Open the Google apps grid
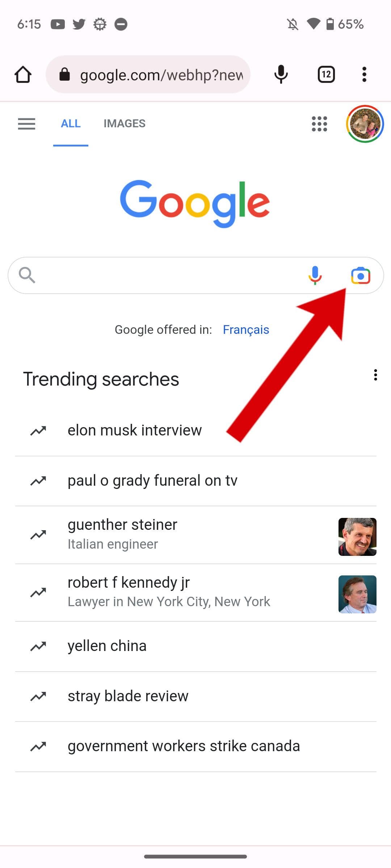This screenshot has width=391, height=868. [x=319, y=124]
